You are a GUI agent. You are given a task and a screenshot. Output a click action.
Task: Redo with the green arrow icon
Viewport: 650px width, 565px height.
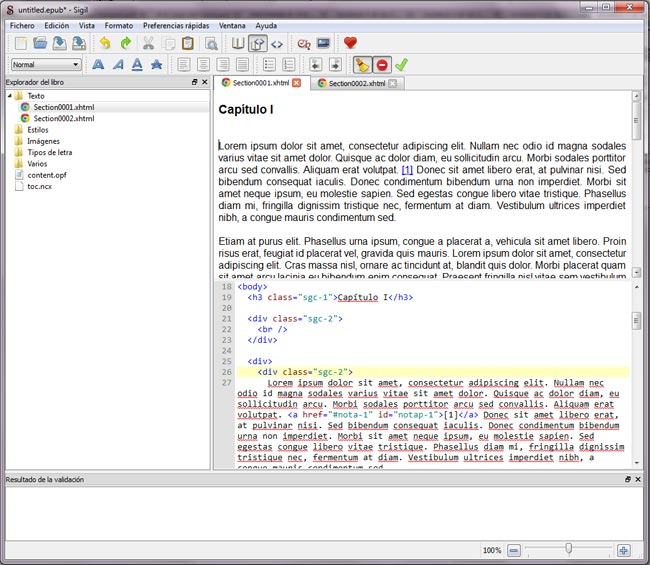pyautogui.click(x=126, y=43)
